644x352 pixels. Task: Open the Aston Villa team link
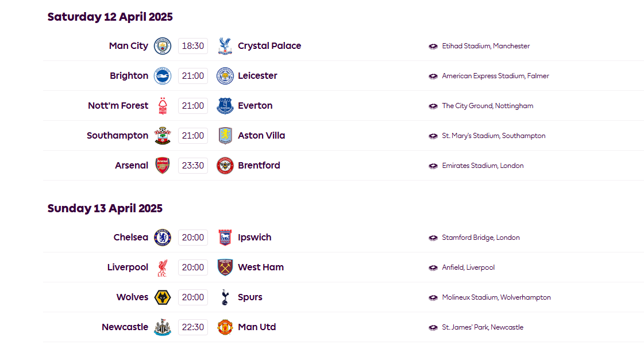point(261,136)
